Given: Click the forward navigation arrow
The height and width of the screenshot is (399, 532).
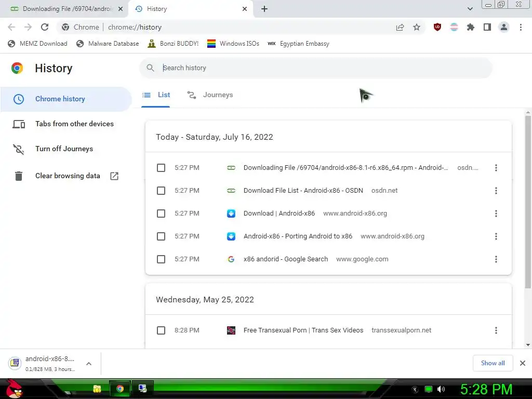Looking at the screenshot, I should pos(28,27).
